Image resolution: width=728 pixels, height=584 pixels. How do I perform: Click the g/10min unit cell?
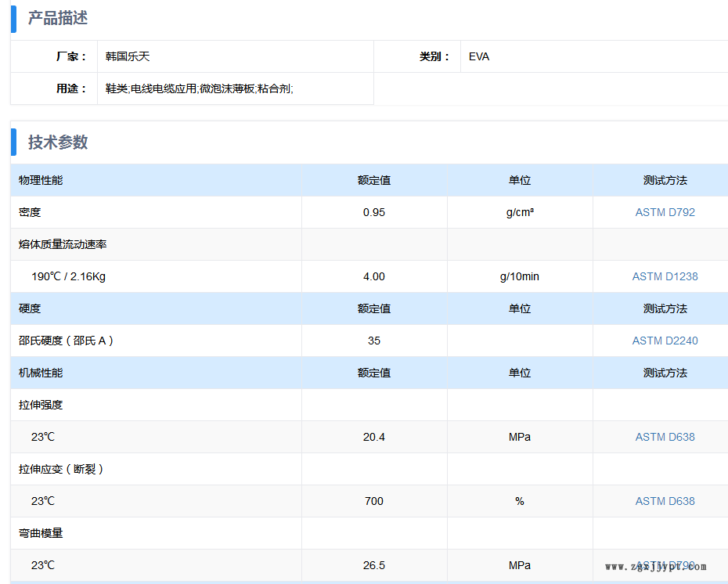tap(520, 276)
